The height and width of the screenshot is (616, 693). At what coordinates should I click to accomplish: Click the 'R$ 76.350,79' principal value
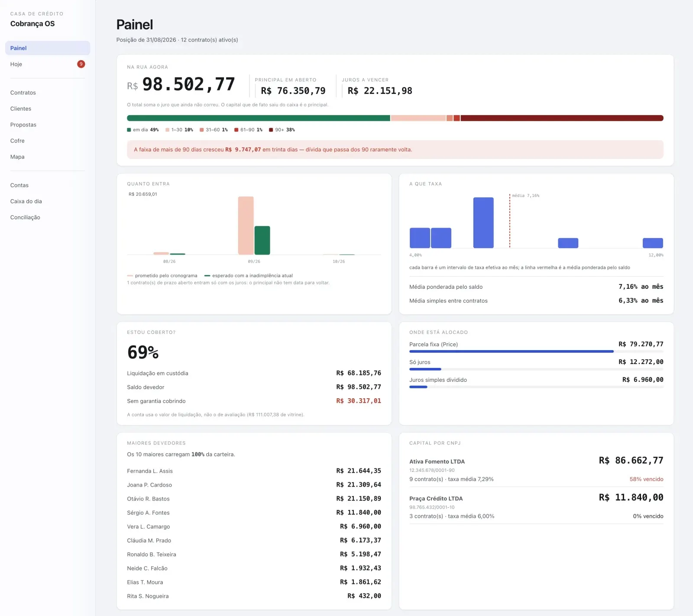pos(293,91)
